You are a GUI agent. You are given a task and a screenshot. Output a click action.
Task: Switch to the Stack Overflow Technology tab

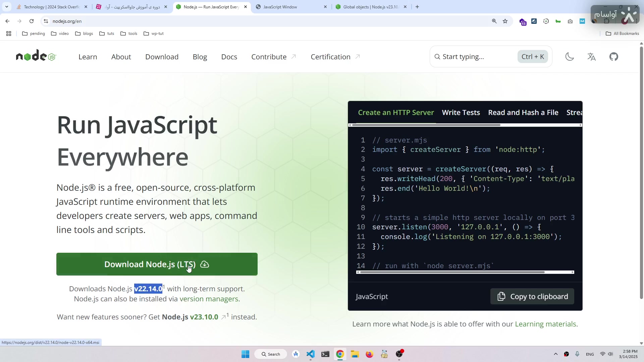click(52, 7)
